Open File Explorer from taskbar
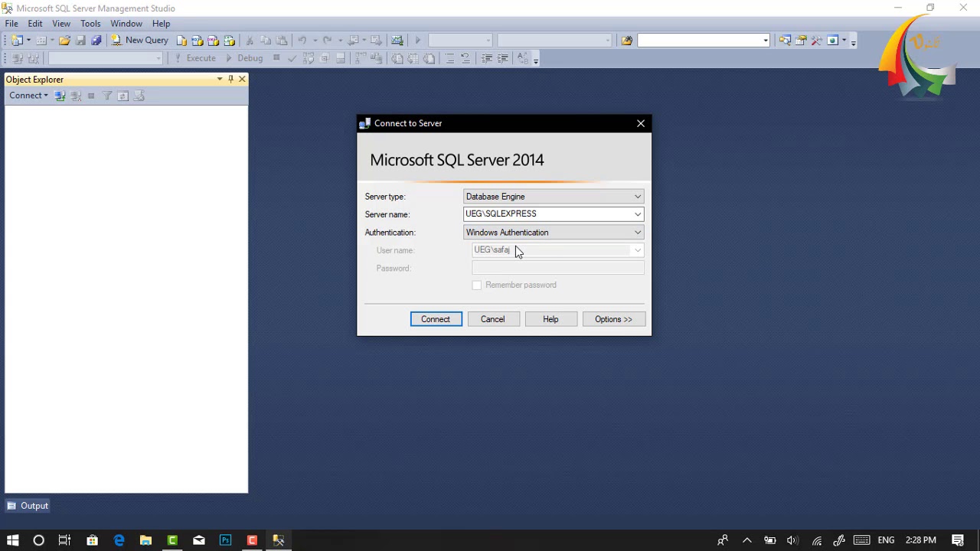Viewport: 980px width, 551px height. pyautogui.click(x=145, y=540)
